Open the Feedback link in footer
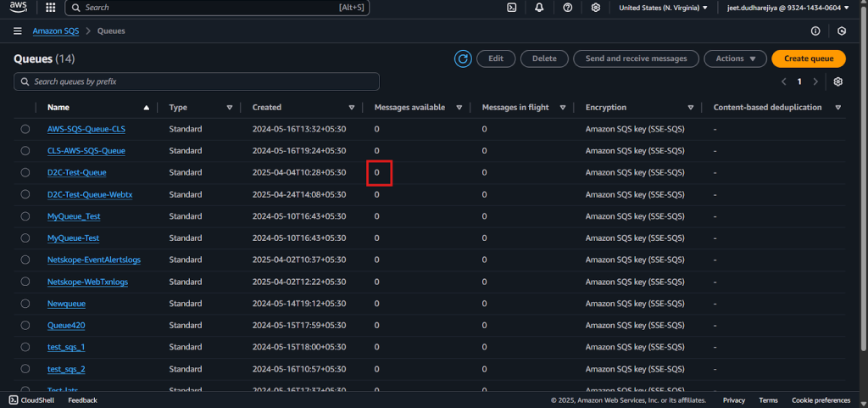This screenshot has width=868, height=408. 82,400
